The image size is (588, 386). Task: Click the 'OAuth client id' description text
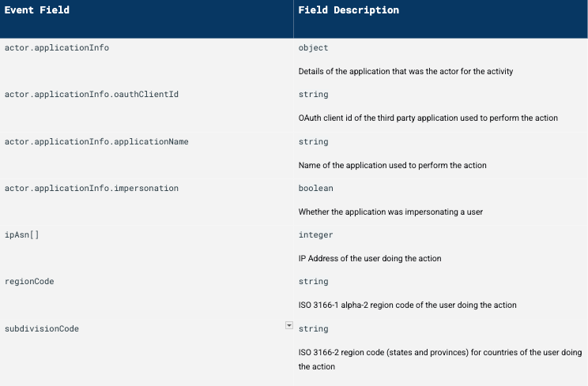click(428, 118)
